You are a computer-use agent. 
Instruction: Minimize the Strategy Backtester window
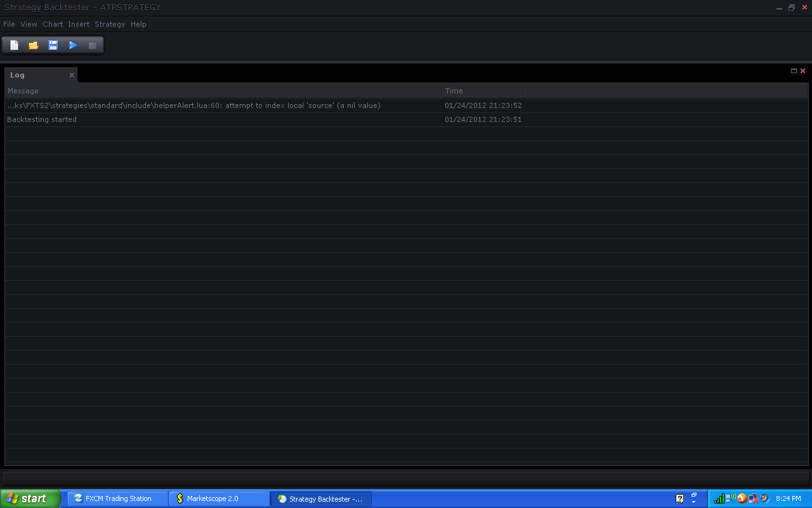point(779,8)
